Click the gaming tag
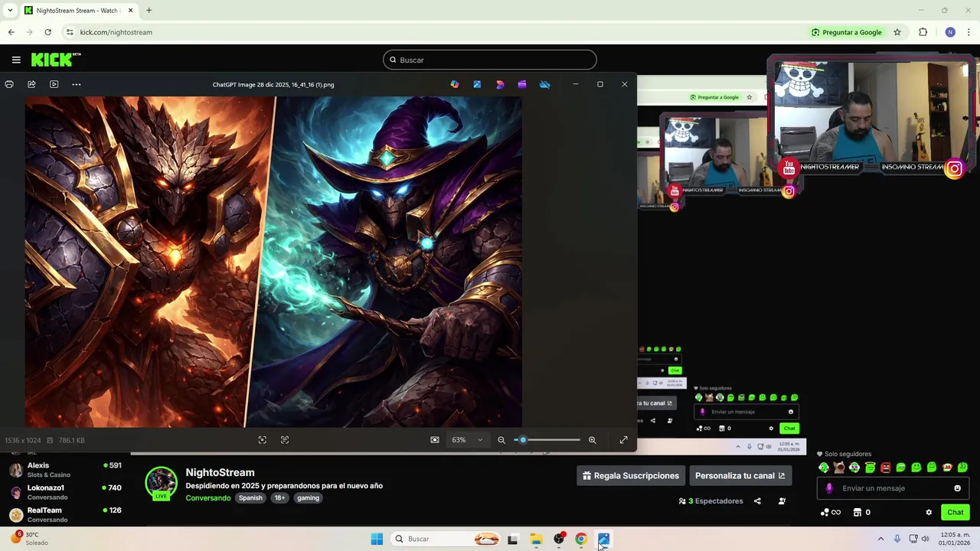The height and width of the screenshot is (551, 980). pyautogui.click(x=308, y=498)
